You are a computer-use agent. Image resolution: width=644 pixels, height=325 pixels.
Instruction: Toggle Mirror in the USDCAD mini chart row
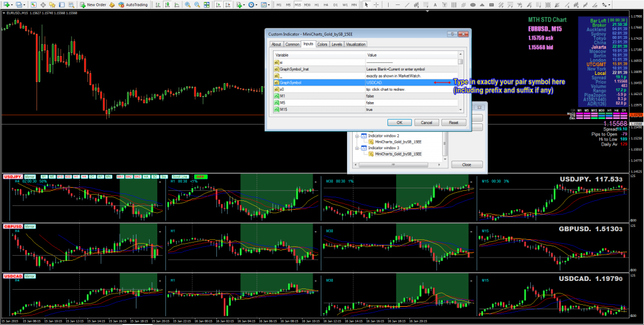(30, 276)
